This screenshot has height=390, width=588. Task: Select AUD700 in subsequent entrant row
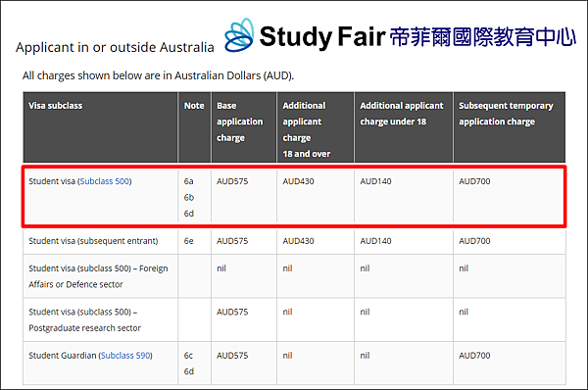coord(474,241)
